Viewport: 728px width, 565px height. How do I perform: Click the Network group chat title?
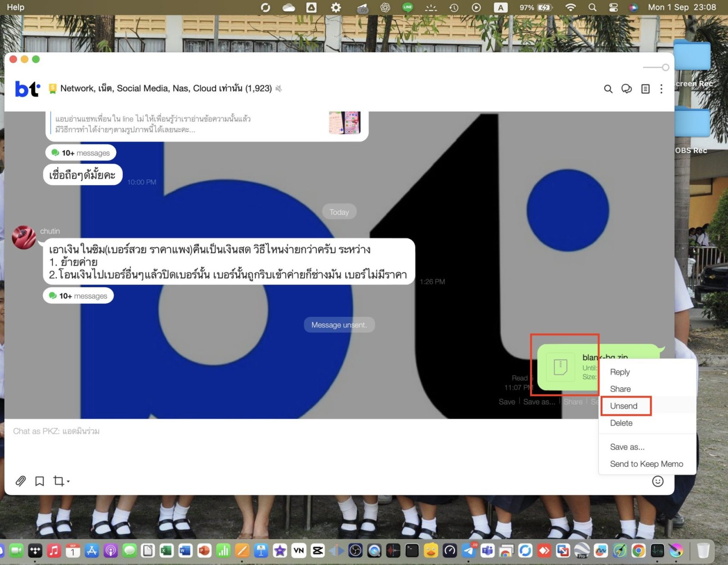click(x=166, y=88)
